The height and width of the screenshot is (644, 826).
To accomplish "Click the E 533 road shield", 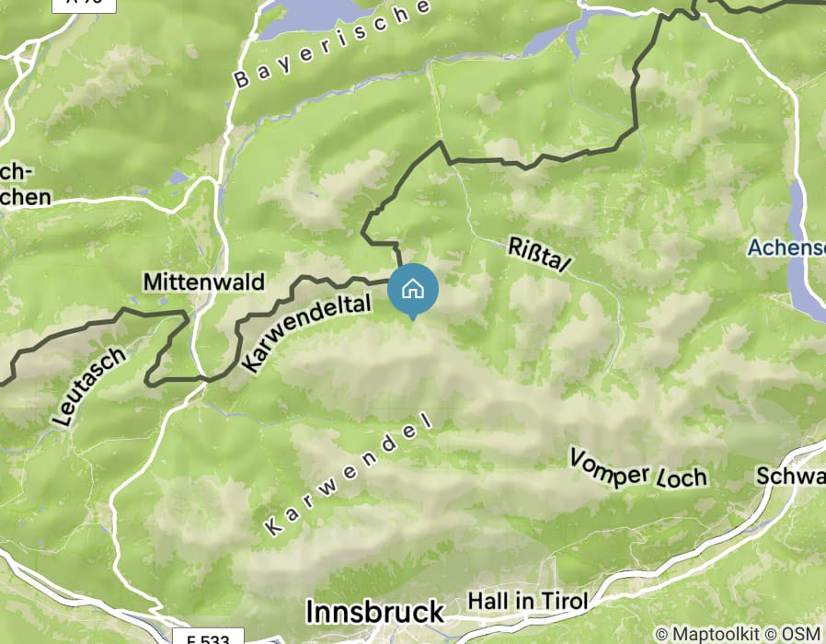I will point(209,637).
